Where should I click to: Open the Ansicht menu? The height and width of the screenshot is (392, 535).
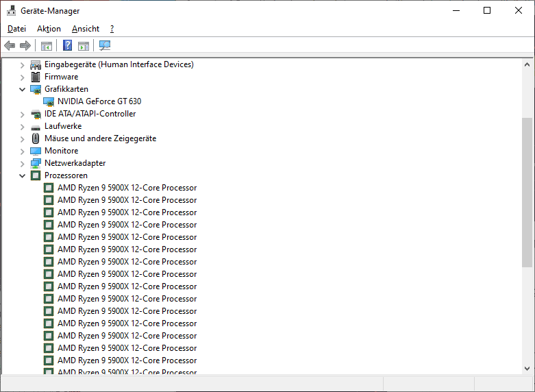[x=86, y=29]
